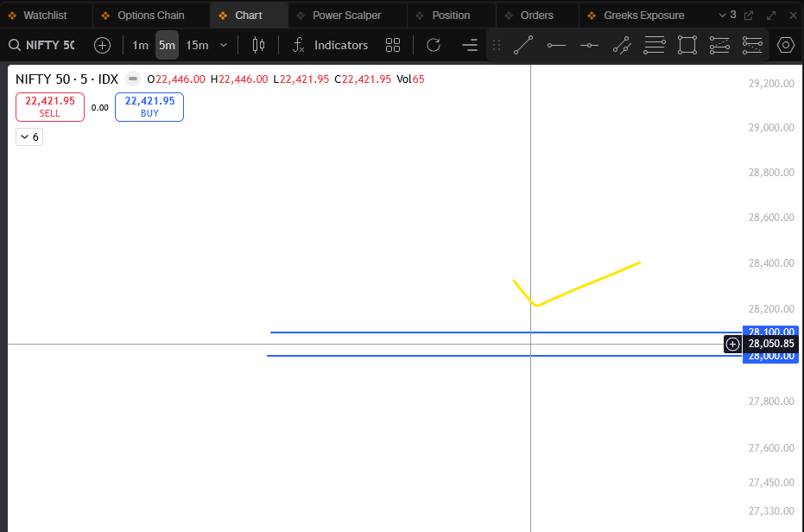Open the hidden tabs dropdown showing 3

(728, 15)
